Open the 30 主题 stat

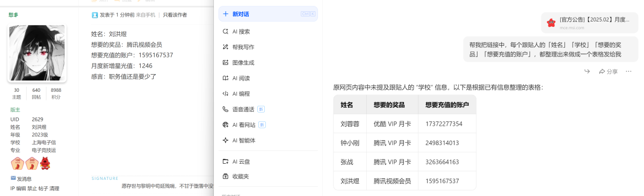[x=17, y=93]
